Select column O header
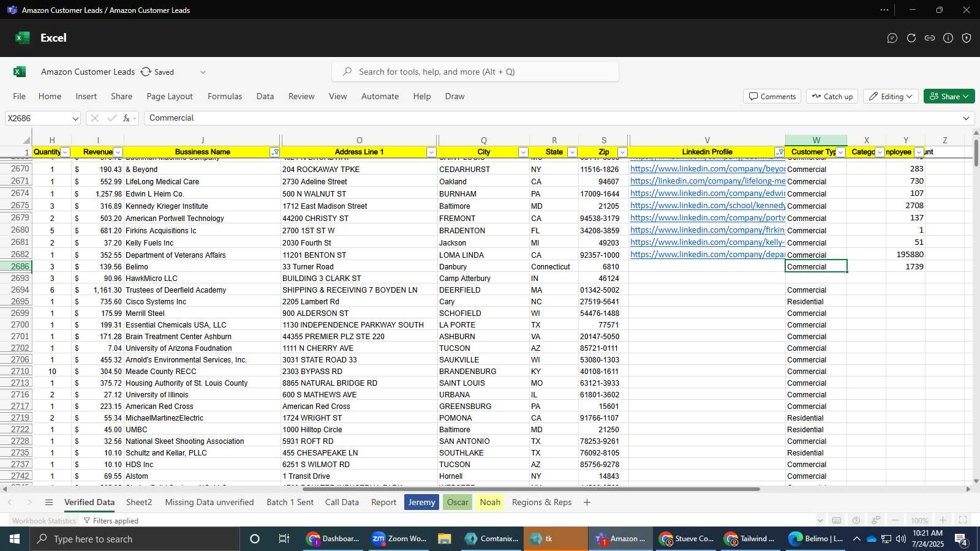Viewport: 980px width, 551px height. pos(359,140)
